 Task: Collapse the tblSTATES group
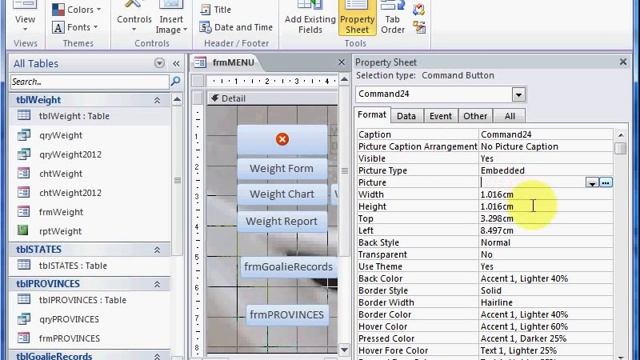tap(157, 250)
